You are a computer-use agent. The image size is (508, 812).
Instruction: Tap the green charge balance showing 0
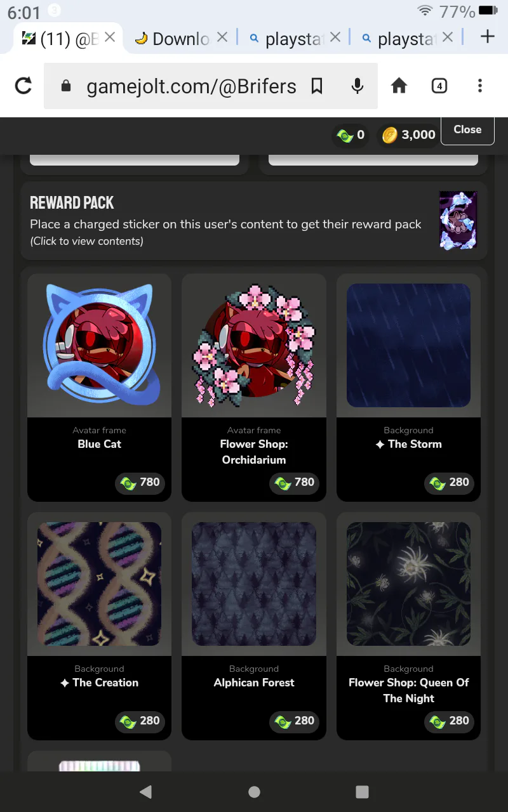point(350,135)
